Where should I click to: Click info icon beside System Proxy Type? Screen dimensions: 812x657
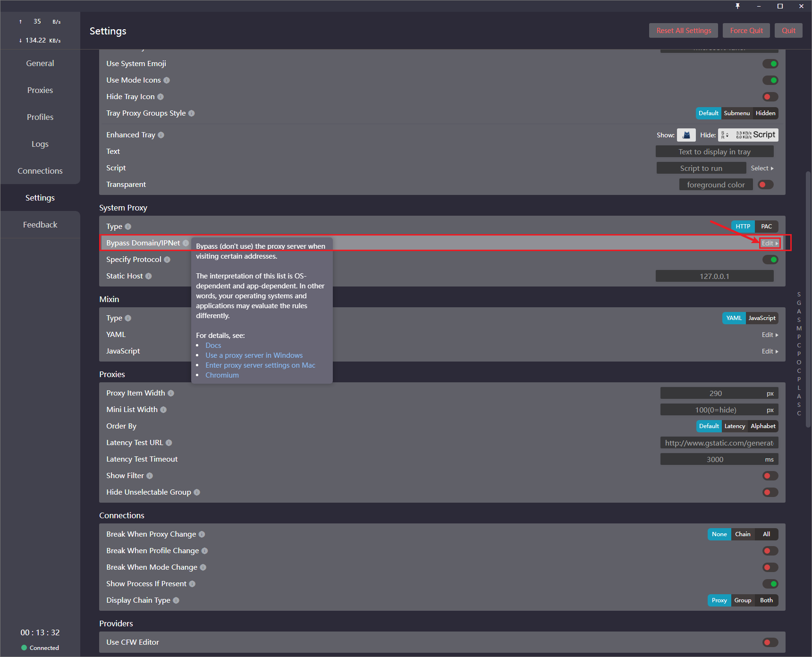point(128,227)
